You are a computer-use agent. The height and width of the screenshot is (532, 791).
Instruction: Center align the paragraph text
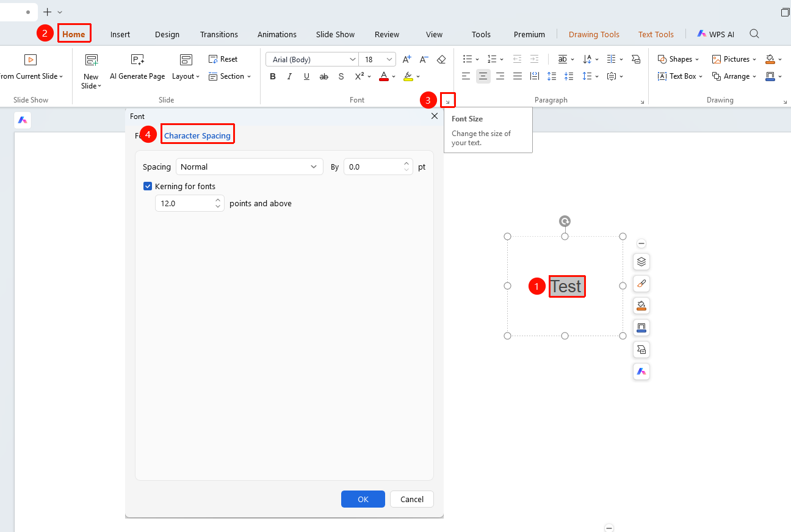coord(483,76)
